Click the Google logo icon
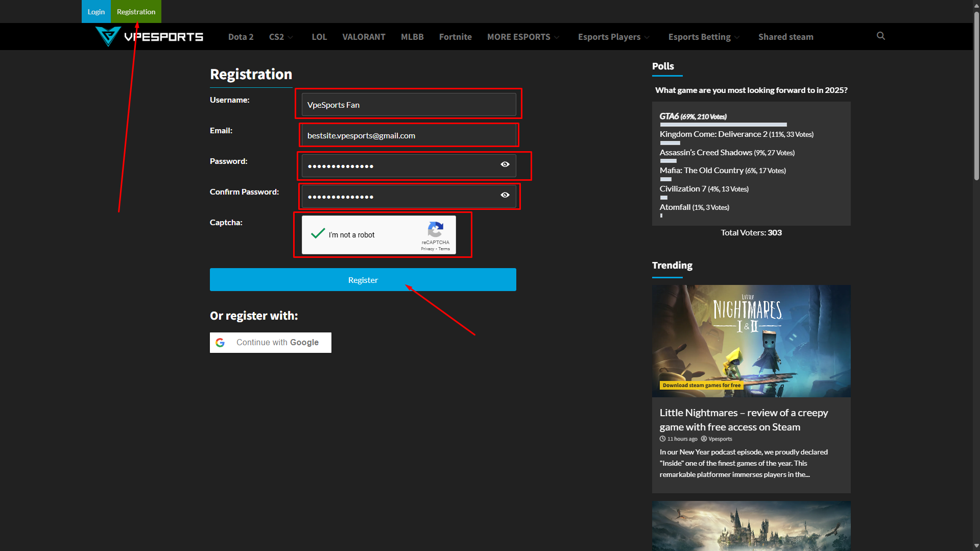 220,343
